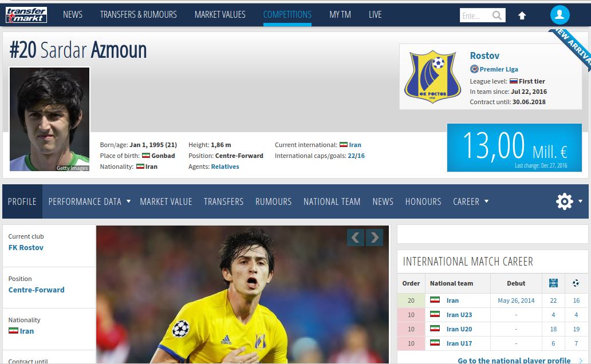The width and height of the screenshot is (591, 364).
Task: Open the Live menu
Action: (375, 15)
